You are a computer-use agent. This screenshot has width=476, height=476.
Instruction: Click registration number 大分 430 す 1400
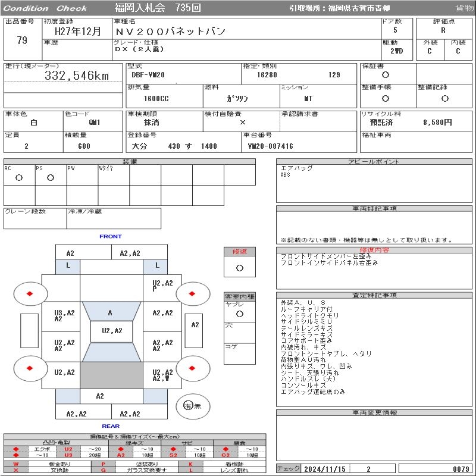pos(174,146)
